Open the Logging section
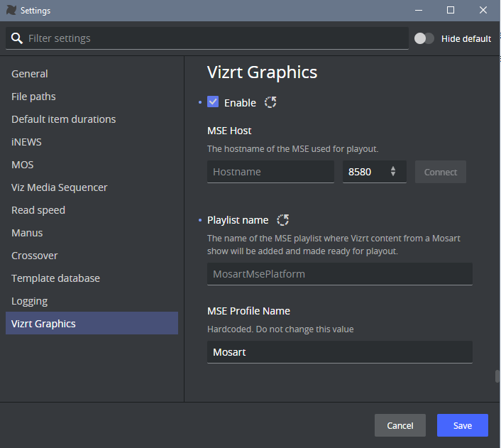Image resolution: width=501 pixels, height=448 pixels. 92,301
